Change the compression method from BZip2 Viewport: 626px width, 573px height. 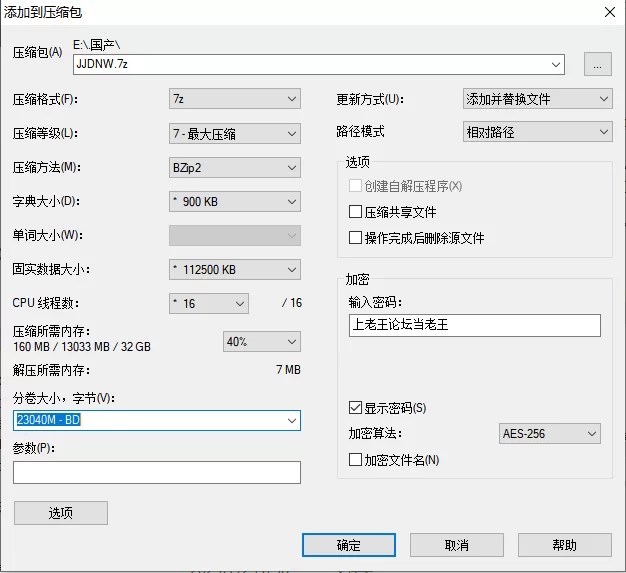pyautogui.click(x=235, y=168)
